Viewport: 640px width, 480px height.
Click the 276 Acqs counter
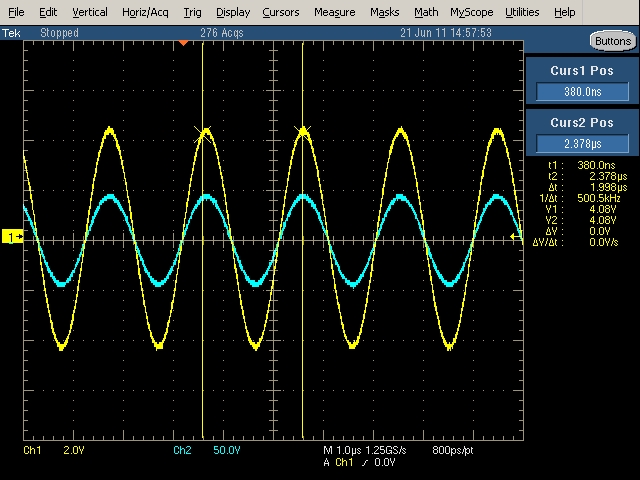222,33
